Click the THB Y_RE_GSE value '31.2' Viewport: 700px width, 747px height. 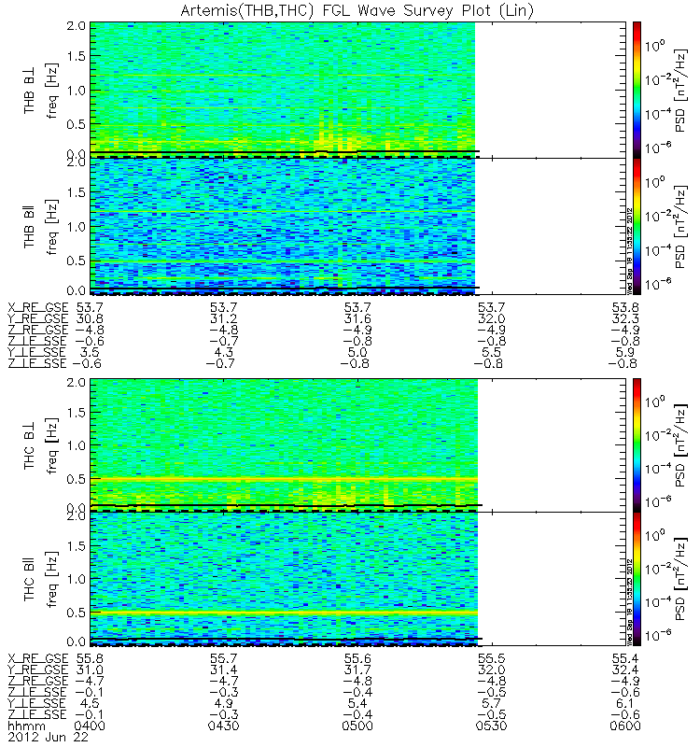(223, 318)
